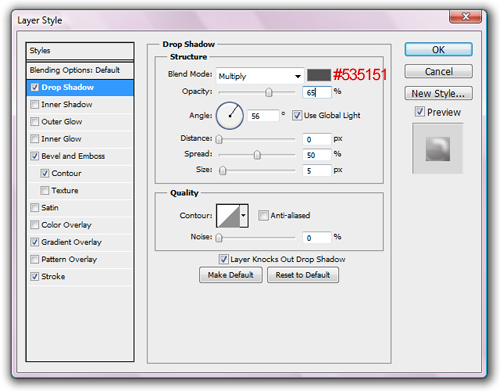Enable the Inner Shadow checkbox
This screenshot has height=391, width=500.
click(x=34, y=105)
